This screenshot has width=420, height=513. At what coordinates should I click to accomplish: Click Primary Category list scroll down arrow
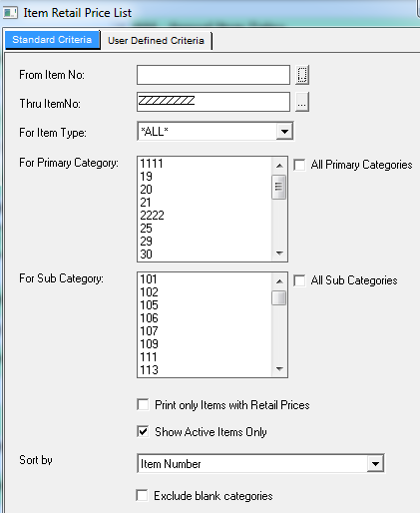pyautogui.click(x=279, y=254)
